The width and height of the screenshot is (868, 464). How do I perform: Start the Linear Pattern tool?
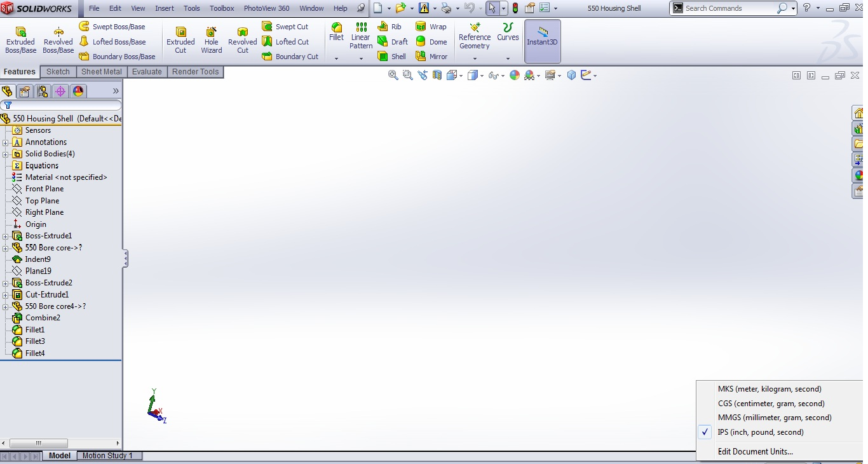pos(361,36)
